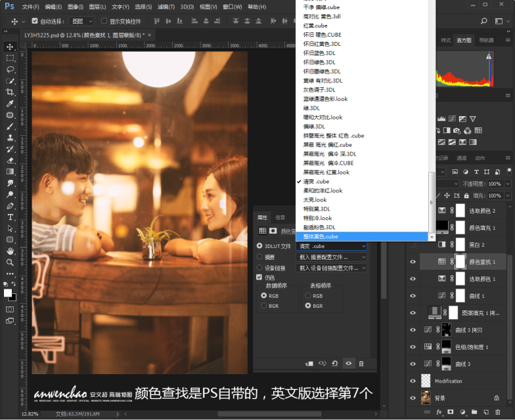
Task: Open the 3DLUT file dropdown showing 清爽 .cube
Action: [x=331, y=246]
